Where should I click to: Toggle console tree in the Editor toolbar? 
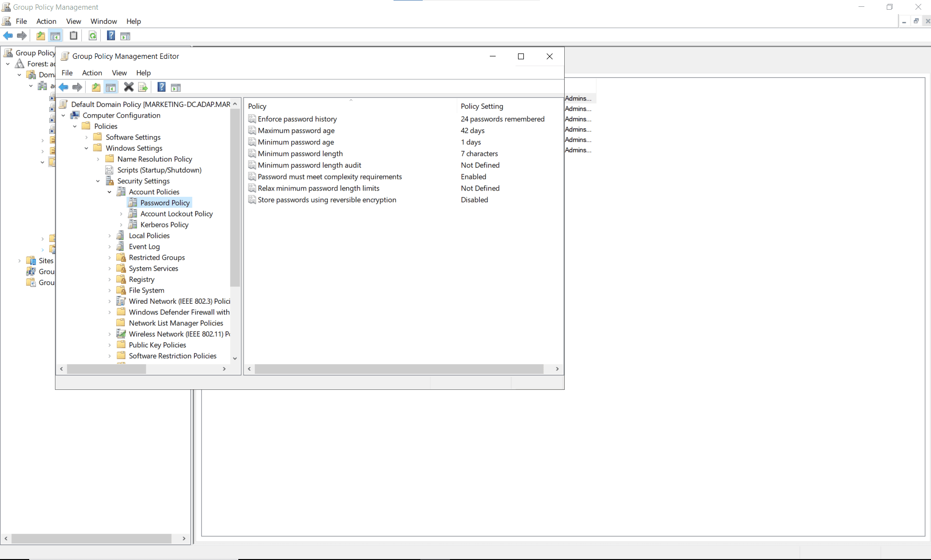pos(111,87)
